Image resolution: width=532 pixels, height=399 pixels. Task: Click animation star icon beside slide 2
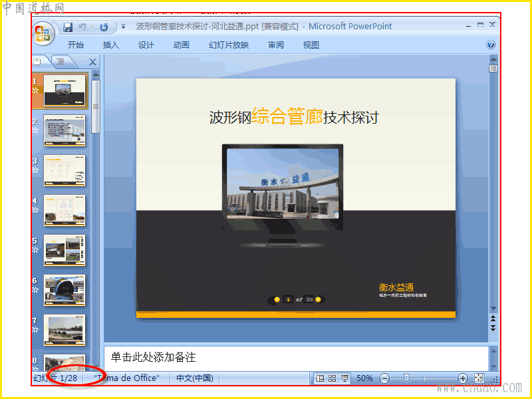35,130
